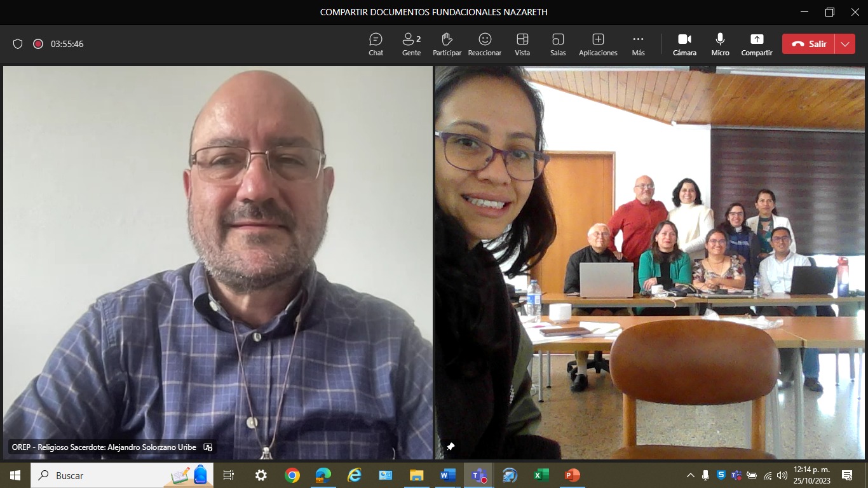Click the pin icon on right video

451,447
